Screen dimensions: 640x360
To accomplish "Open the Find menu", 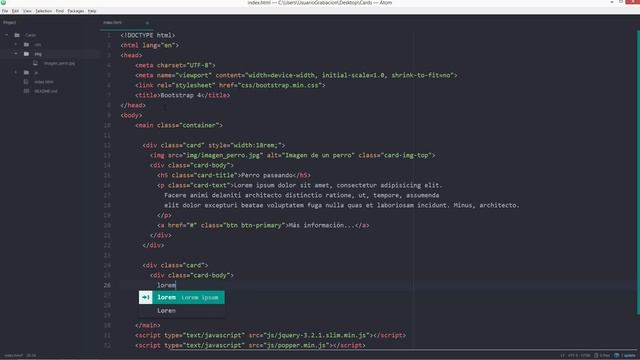I will (x=60, y=11).
